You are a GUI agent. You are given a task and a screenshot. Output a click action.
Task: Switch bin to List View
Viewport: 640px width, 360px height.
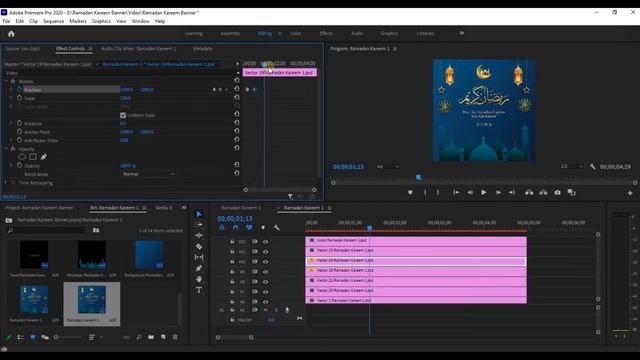[20, 337]
